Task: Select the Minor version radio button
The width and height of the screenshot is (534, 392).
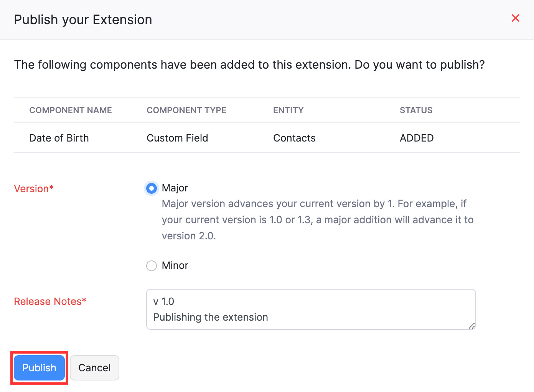Action: pos(152,265)
